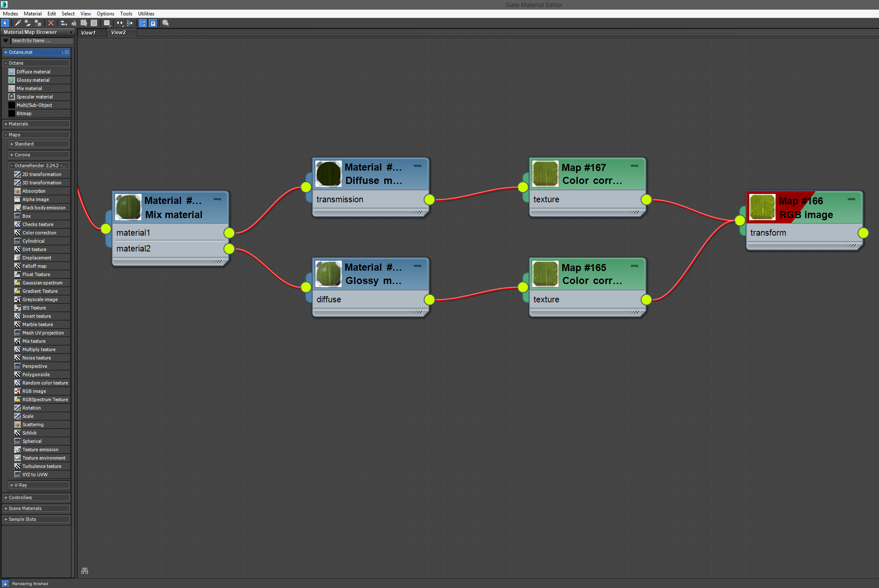Select the Pick Material from Object eyedropper
The width and height of the screenshot is (879, 588).
18,23
